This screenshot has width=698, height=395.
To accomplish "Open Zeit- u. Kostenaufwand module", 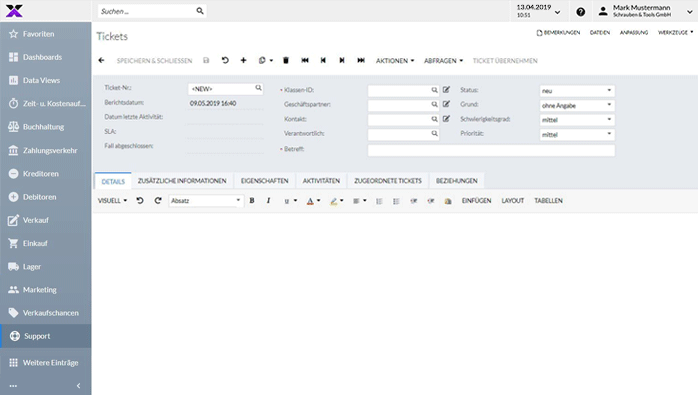I will 45,103.
